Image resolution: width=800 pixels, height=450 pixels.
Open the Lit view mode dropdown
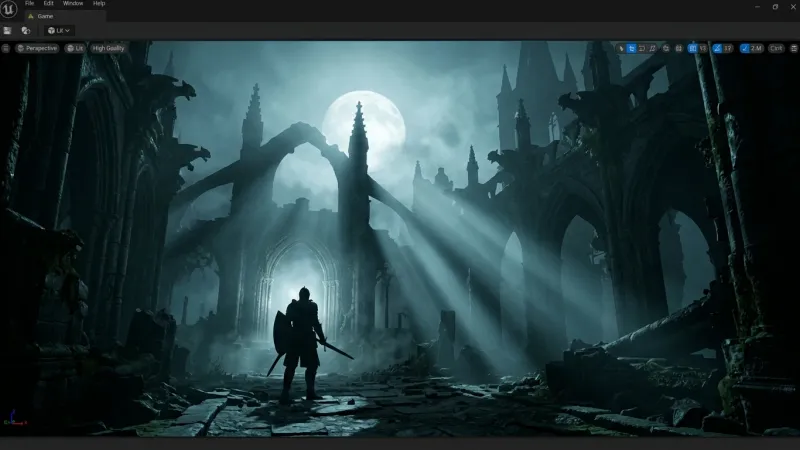[75, 48]
